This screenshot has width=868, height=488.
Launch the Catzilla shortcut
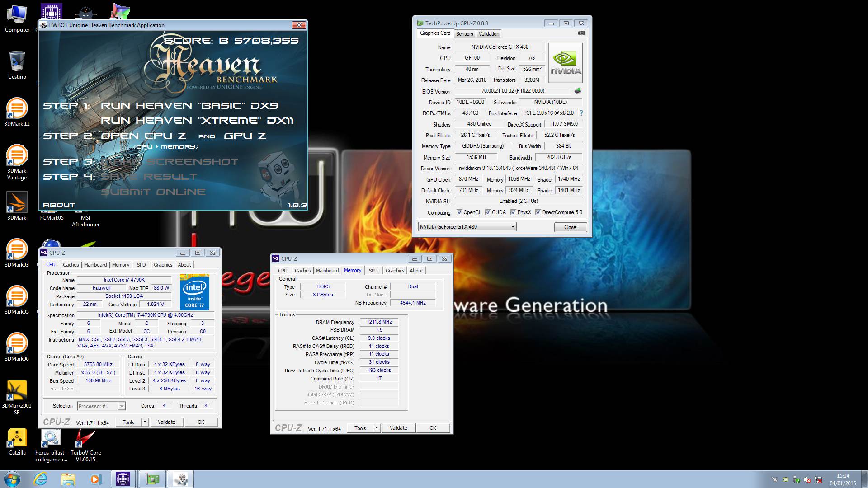pos(17,442)
